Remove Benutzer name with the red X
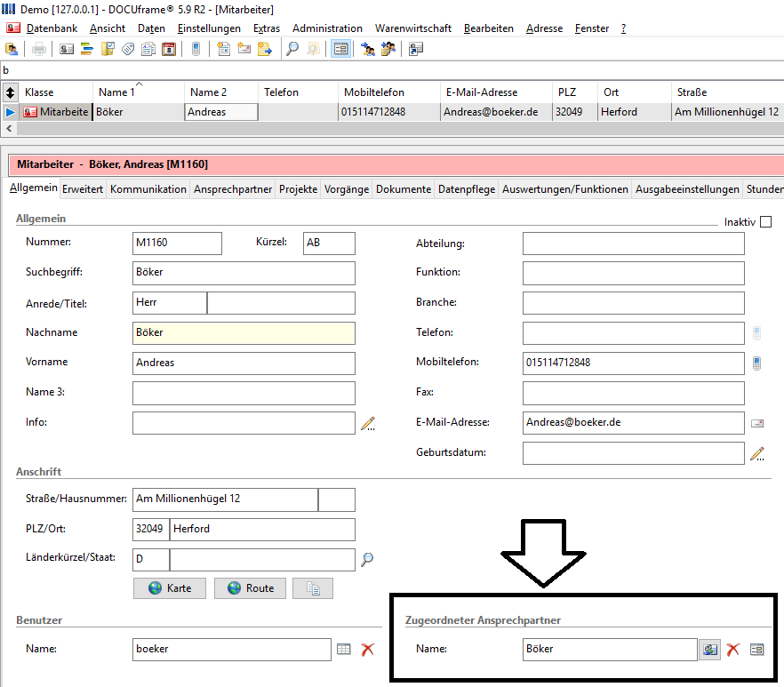 [367, 649]
